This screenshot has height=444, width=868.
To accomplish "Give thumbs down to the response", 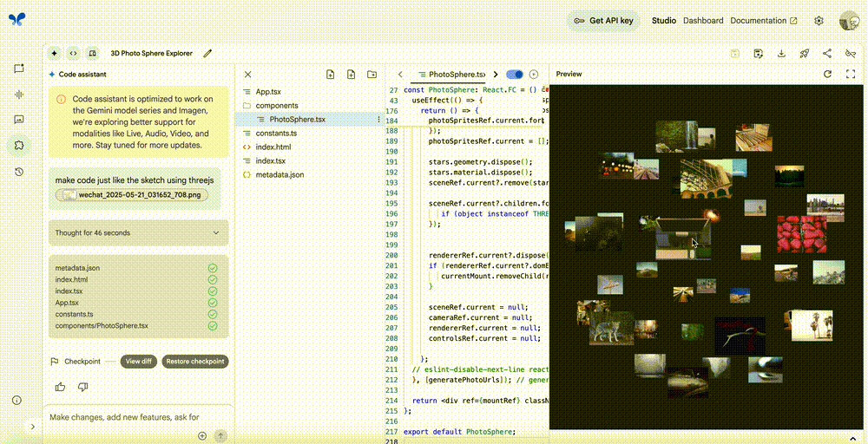I will pyautogui.click(x=82, y=387).
